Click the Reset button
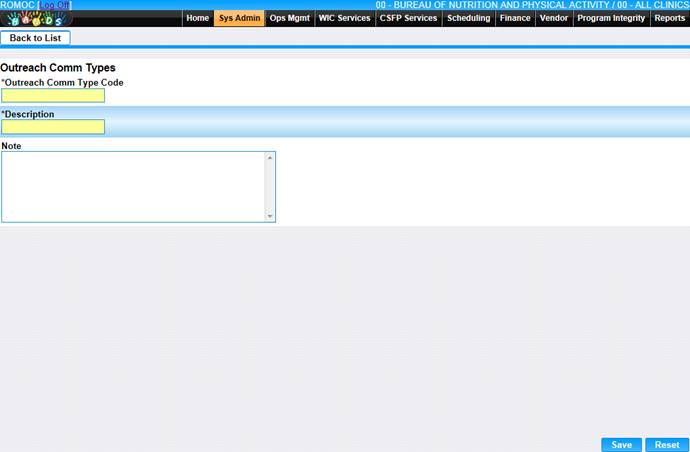 pyautogui.click(x=667, y=445)
